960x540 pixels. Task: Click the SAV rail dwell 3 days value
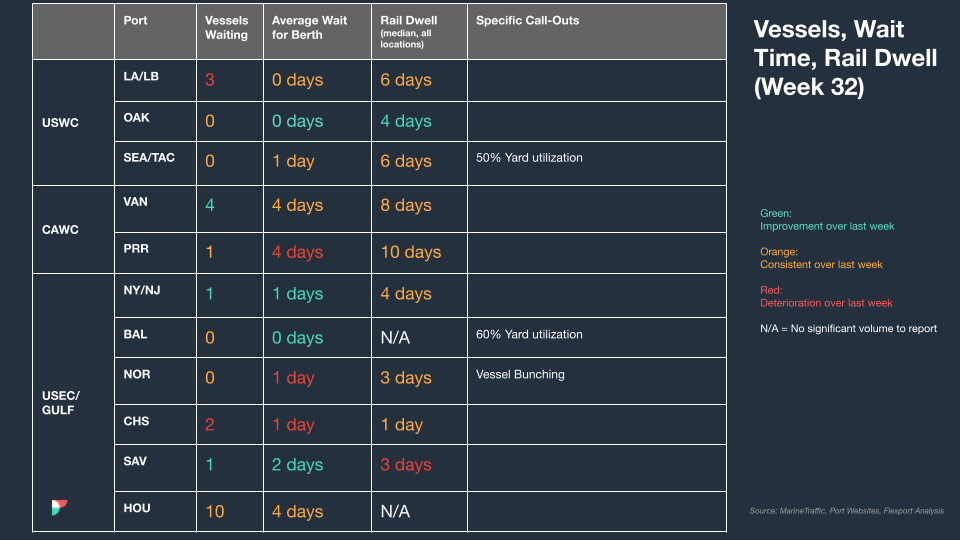(406, 465)
